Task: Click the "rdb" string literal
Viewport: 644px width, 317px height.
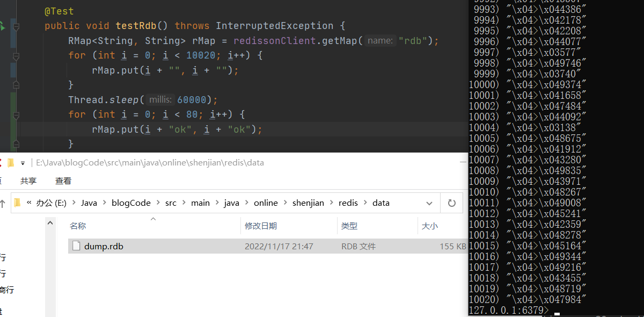Action: pyautogui.click(x=413, y=41)
